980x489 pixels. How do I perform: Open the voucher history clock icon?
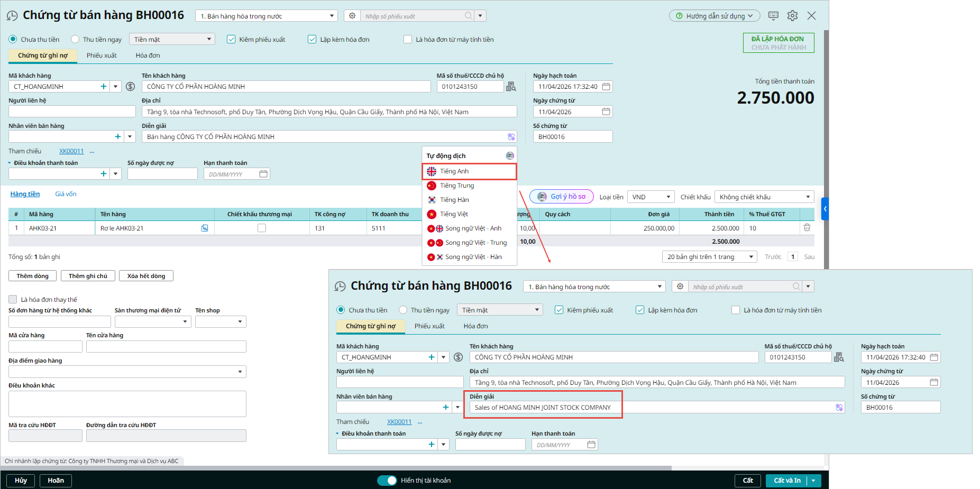[12, 16]
